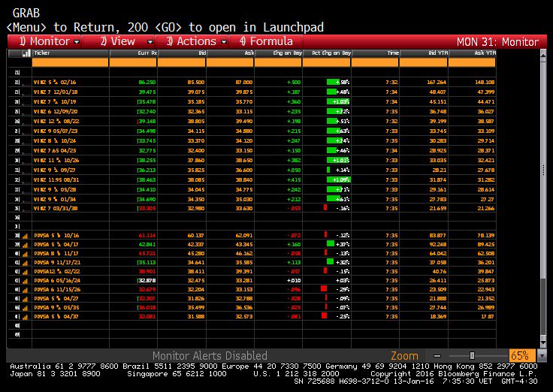The image size is (553, 392).
Task: Select the PDVSA 6 05/16/24 ticker
Action: click(57, 281)
